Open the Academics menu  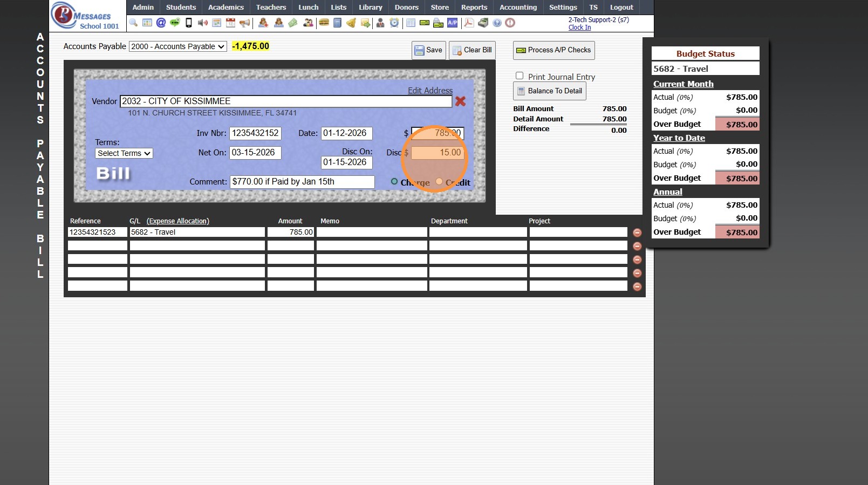coord(226,7)
